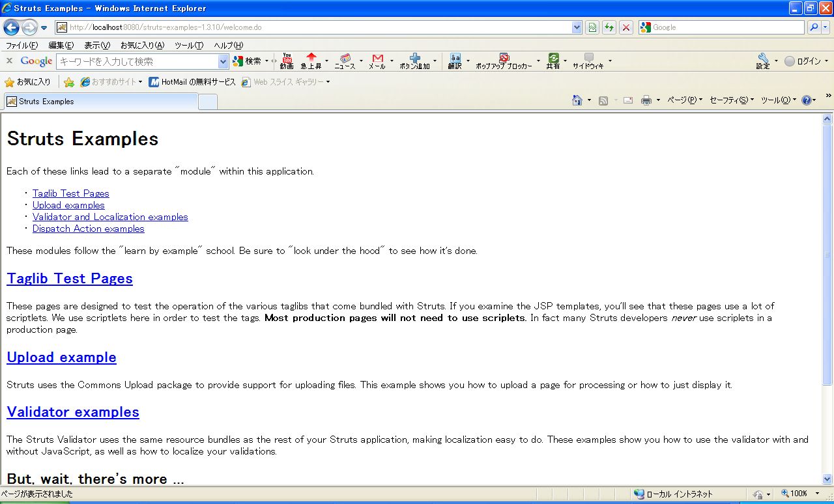Click the Upload example heading link
Screen dimensions: 834x504
click(61, 357)
